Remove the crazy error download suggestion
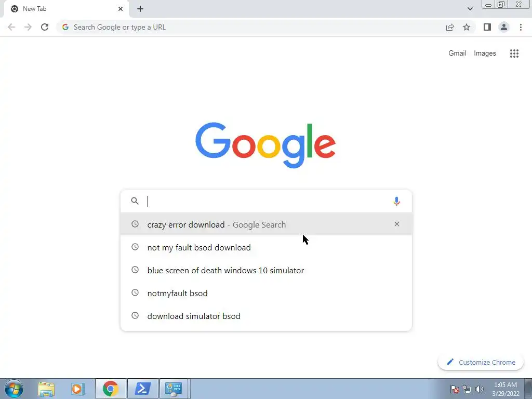 [x=396, y=224]
